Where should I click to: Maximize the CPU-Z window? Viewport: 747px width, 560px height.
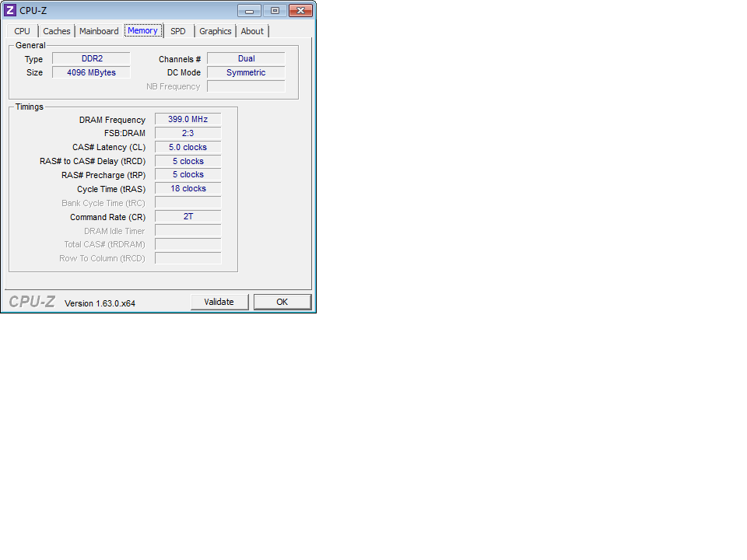(275, 10)
